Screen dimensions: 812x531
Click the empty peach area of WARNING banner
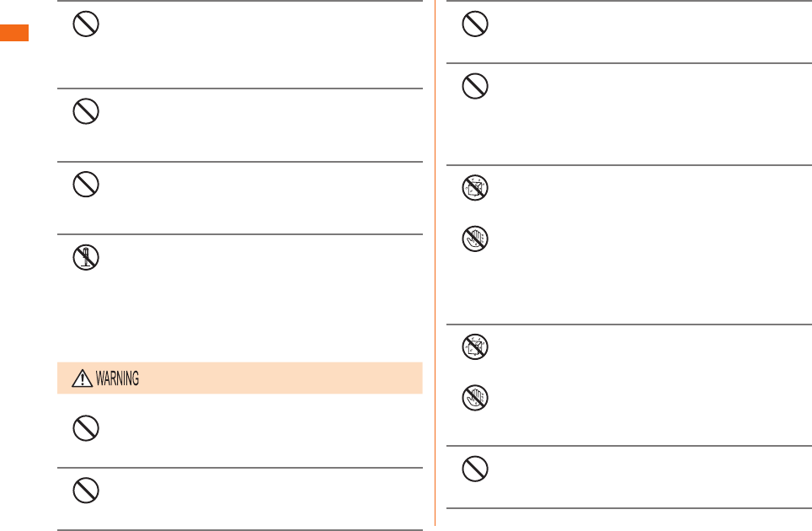[280, 378]
